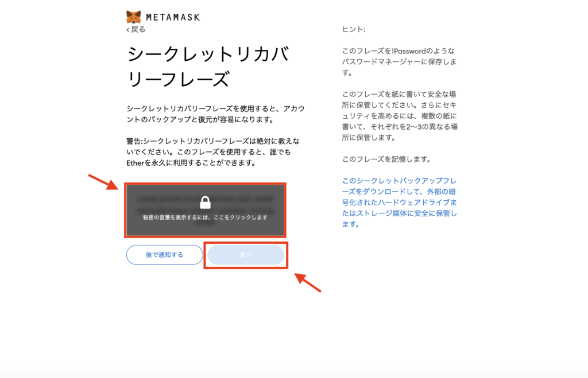Click the MetaMask fox logo
This screenshot has width=588, height=378.
[133, 17]
